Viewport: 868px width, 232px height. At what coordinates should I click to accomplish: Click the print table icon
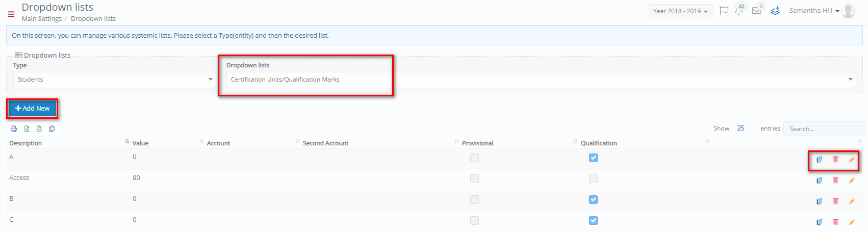point(14,129)
